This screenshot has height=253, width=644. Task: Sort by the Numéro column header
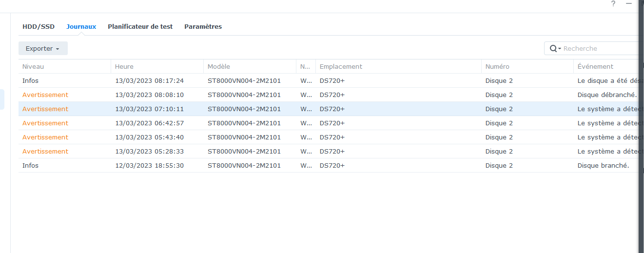coord(497,67)
